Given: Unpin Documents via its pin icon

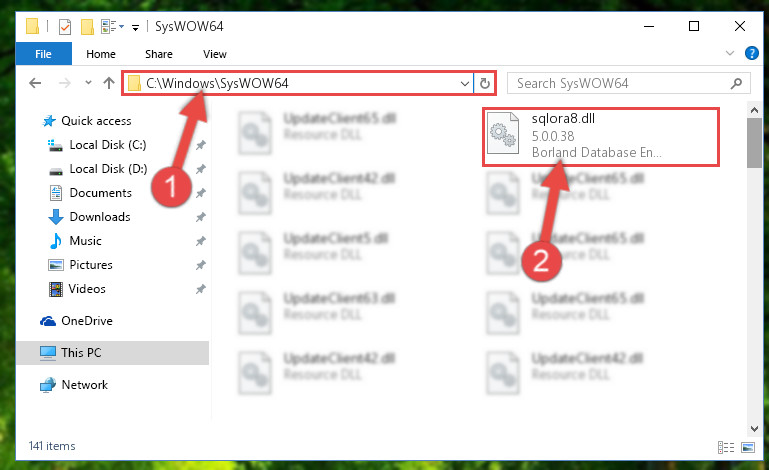Looking at the screenshot, I should [x=201, y=193].
